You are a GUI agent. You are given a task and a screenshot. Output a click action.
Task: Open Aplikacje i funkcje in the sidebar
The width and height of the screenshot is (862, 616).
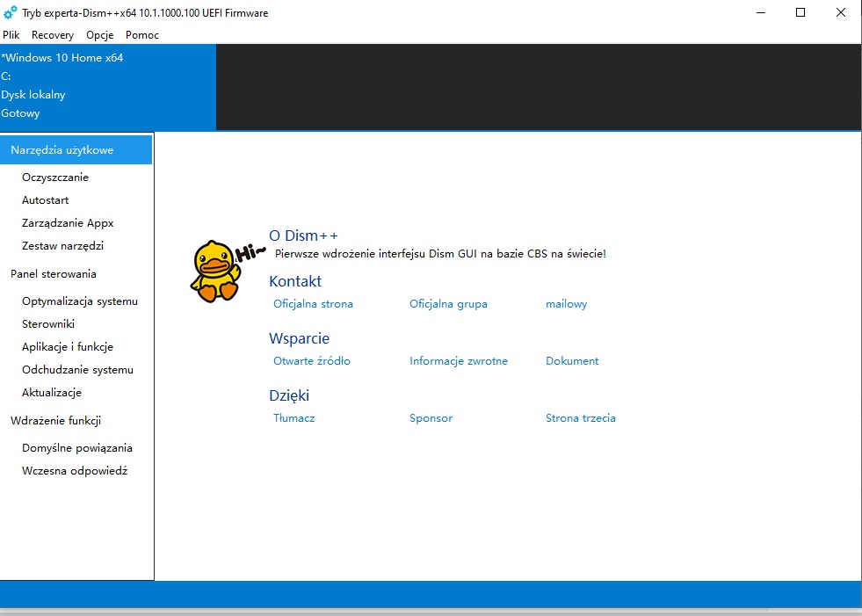(68, 347)
